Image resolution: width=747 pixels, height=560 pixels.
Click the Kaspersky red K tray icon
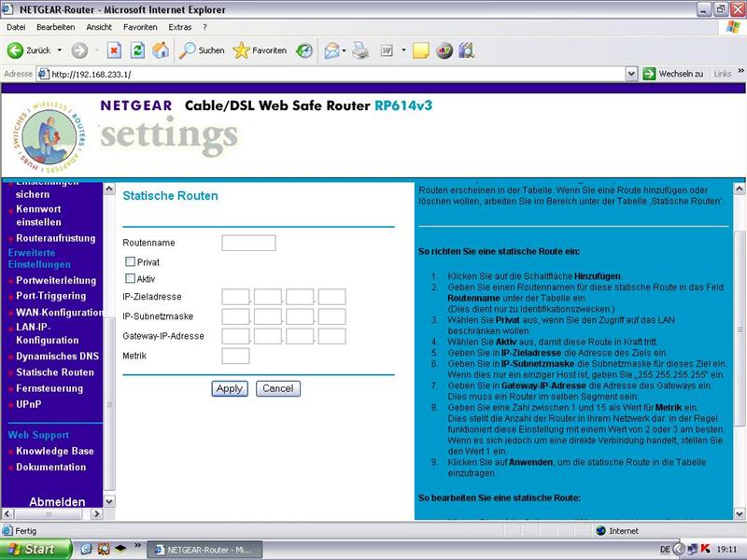click(706, 549)
